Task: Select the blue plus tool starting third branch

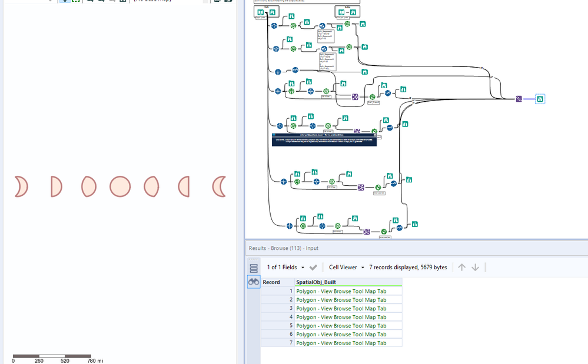Action: [x=278, y=72]
